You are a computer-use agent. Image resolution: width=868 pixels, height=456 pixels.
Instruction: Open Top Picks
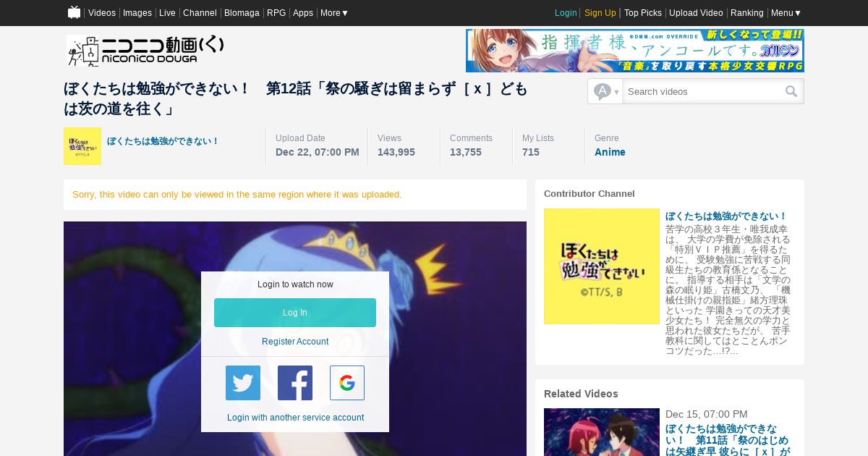tap(643, 13)
